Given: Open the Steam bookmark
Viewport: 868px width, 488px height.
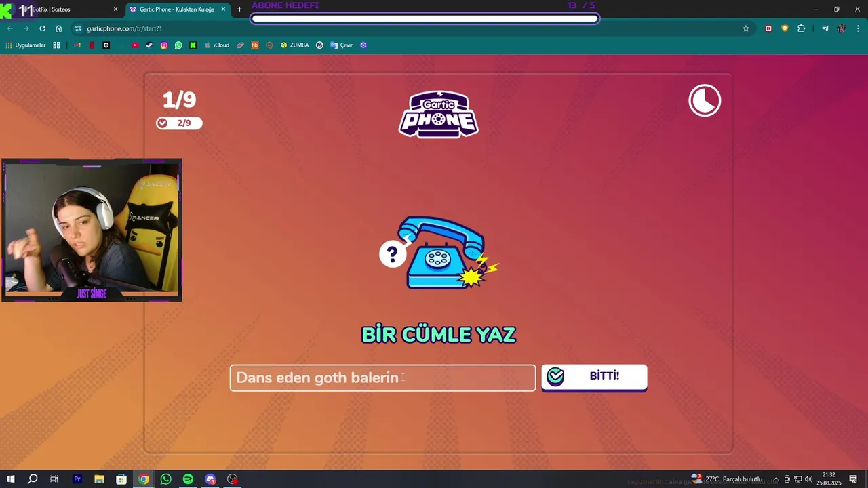Looking at the screenshot, I should (x=149, y=45).
